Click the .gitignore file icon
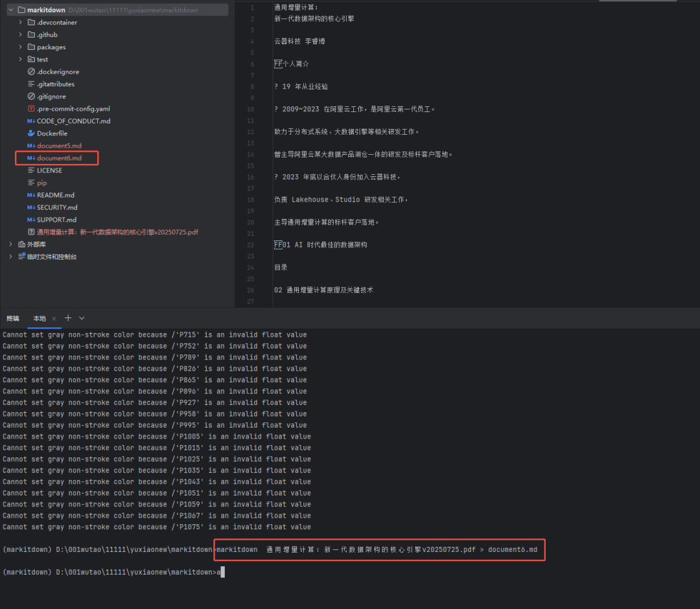This screenshot has height=609, width=700. (x=32, y=96)
